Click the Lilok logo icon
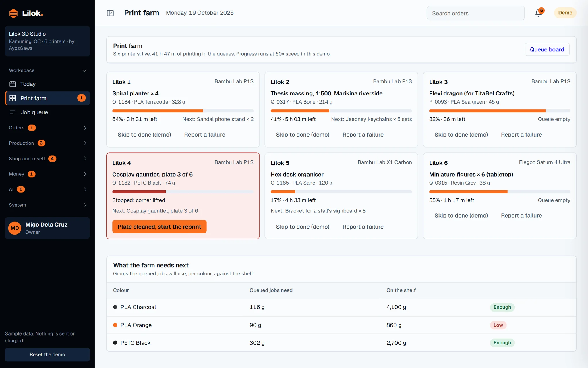 [13, 13]
